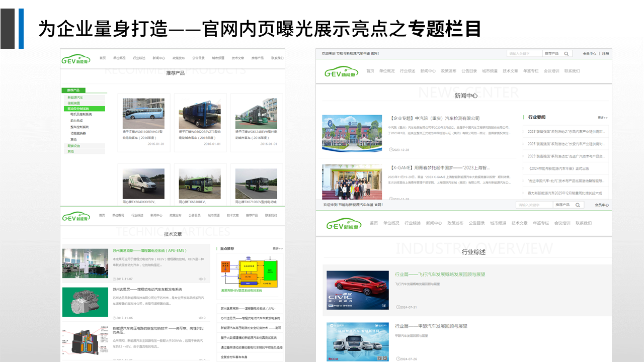Click the eye view-count icon on the 2017-11-06 article
644x362 pixels.
200,318
